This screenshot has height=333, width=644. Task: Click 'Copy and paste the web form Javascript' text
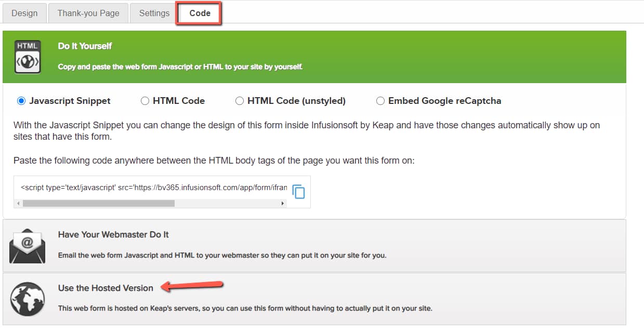[180, 66]
